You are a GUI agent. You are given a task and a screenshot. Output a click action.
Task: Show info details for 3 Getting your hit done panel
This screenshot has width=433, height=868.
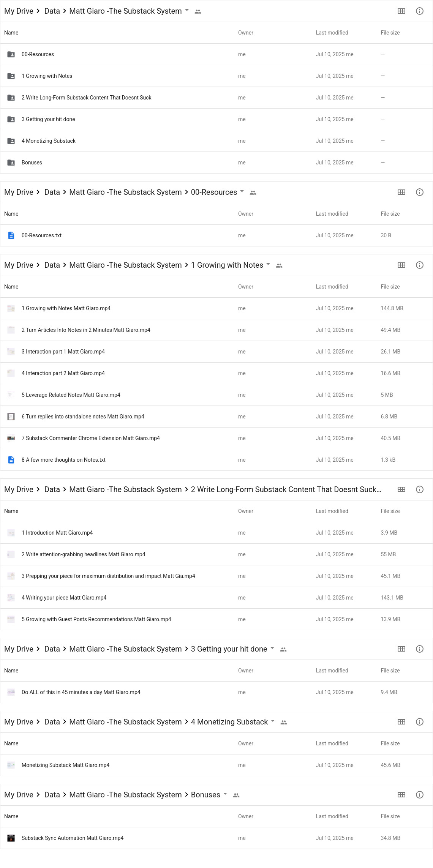pyautogui.click(x=420, y=649)
